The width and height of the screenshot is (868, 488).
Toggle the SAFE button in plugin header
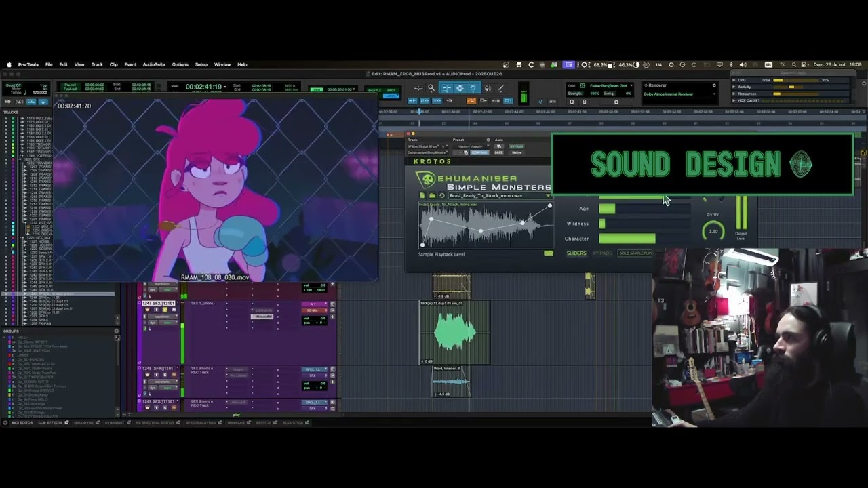499,152
